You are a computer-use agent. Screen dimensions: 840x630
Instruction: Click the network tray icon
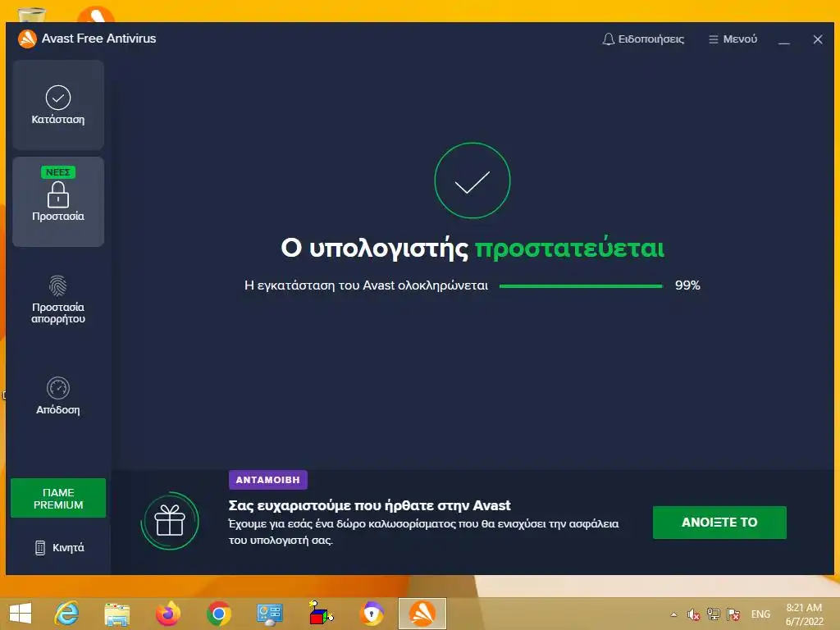click(714, 614)
